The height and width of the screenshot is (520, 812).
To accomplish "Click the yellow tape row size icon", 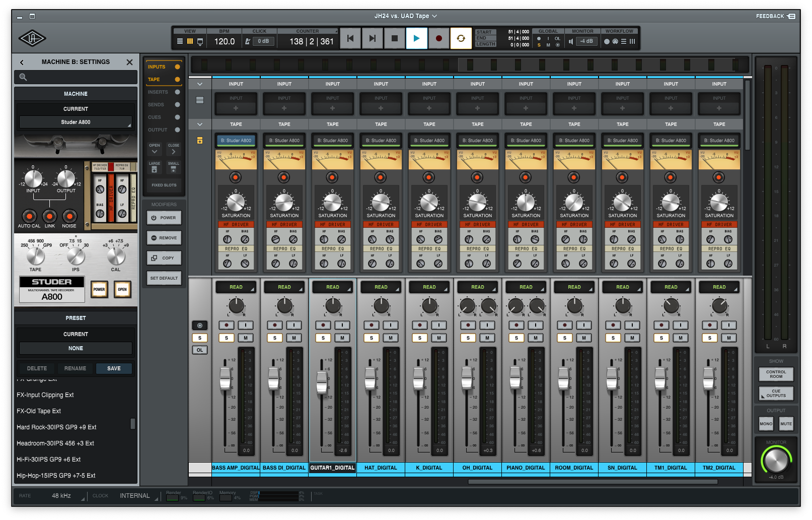I will [x=200, y=141].
